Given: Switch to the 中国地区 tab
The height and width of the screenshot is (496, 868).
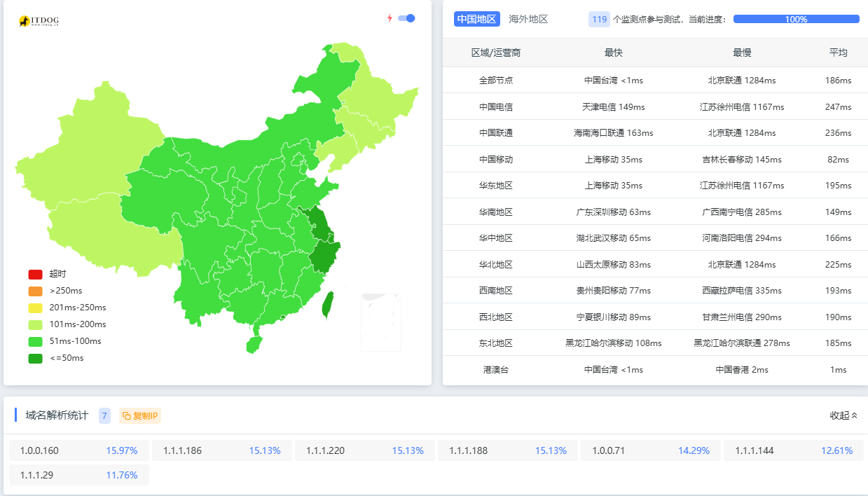Looking at the screenshot, I should tap(476, 19).
